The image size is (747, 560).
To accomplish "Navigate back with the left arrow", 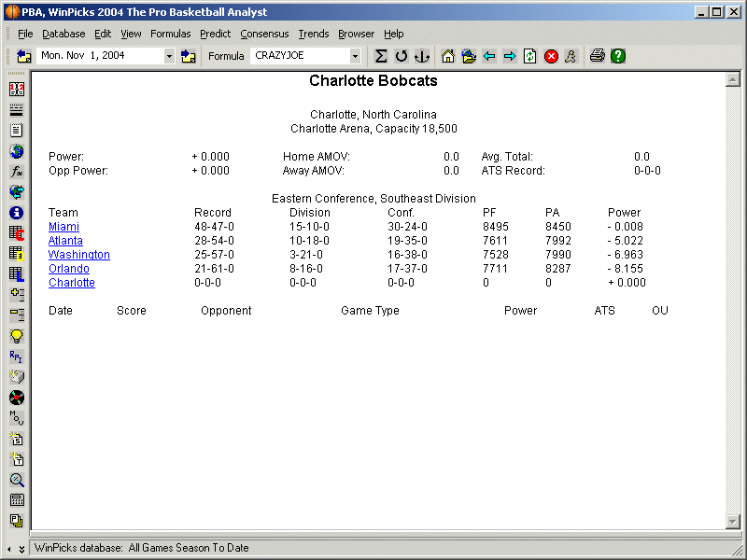I will pos(488,56).
